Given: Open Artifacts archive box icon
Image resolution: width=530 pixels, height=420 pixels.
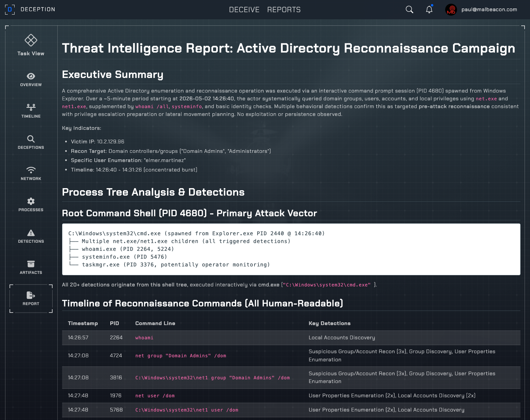Looking at the screenshot, I should coord(31,264).
